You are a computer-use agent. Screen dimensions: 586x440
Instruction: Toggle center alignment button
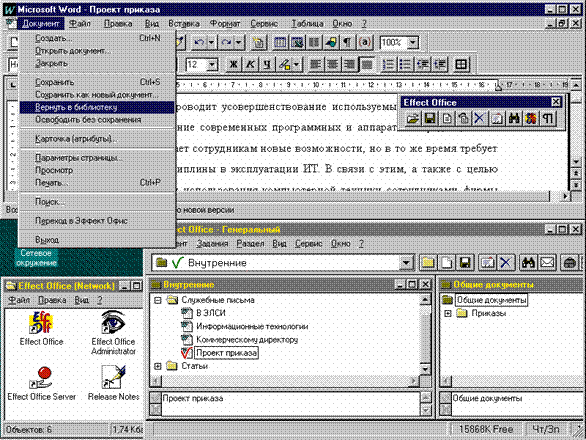pyautogui.click(x=332, y=65)
